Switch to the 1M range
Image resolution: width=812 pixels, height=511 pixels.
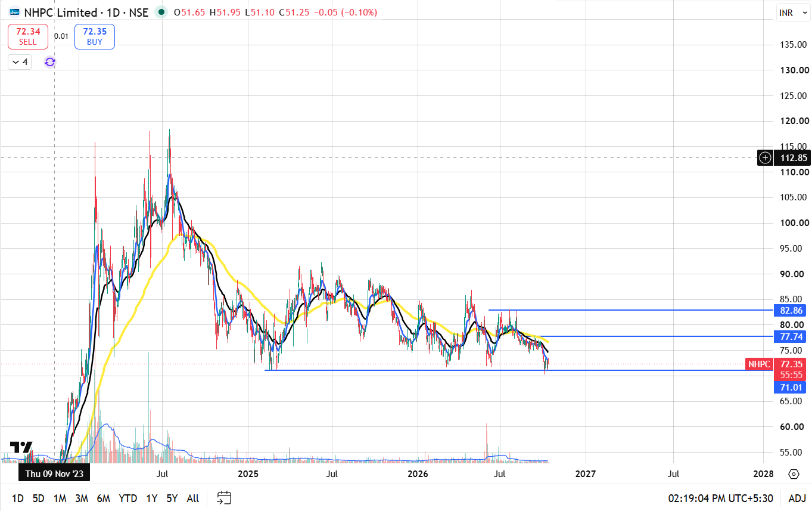point(60,498)
